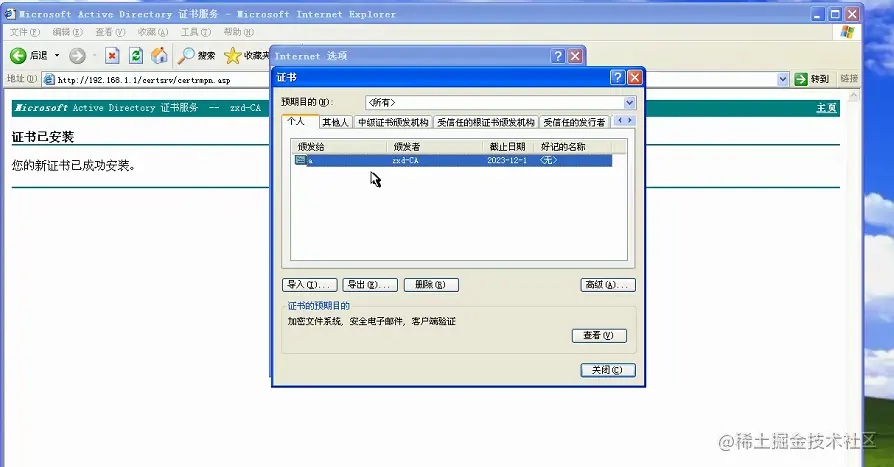Click the IE icon in the window title bar
This screenshot has width=894, height=467.
pyautogui.click(x=10, y=14)
